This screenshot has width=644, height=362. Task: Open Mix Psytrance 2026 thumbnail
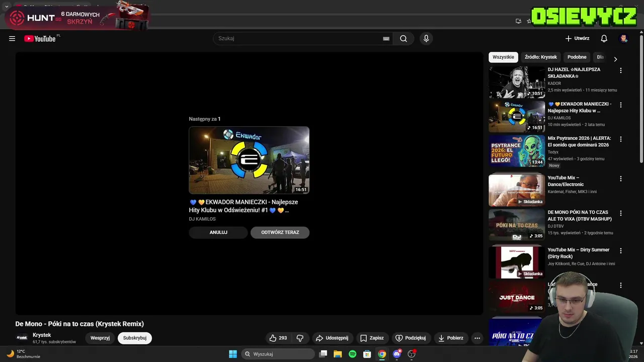click(x=517, y=151)
